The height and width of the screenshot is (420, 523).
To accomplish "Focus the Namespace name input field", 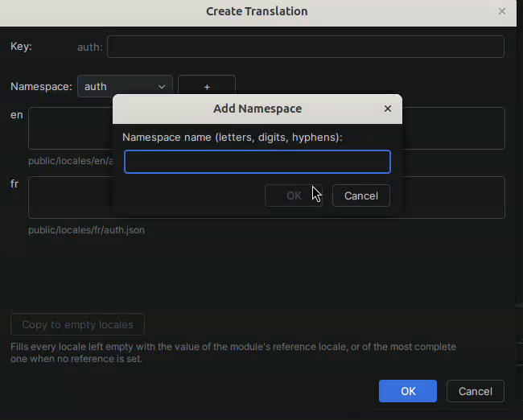I will (x=257, y=162).
